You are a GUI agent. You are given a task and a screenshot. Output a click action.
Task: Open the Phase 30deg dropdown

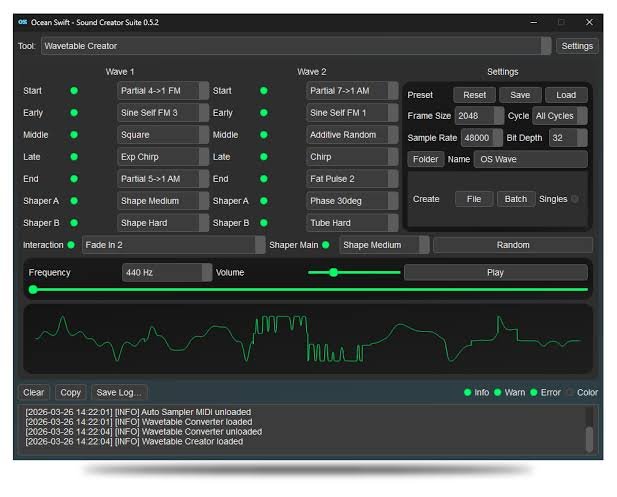pos(352,201)
